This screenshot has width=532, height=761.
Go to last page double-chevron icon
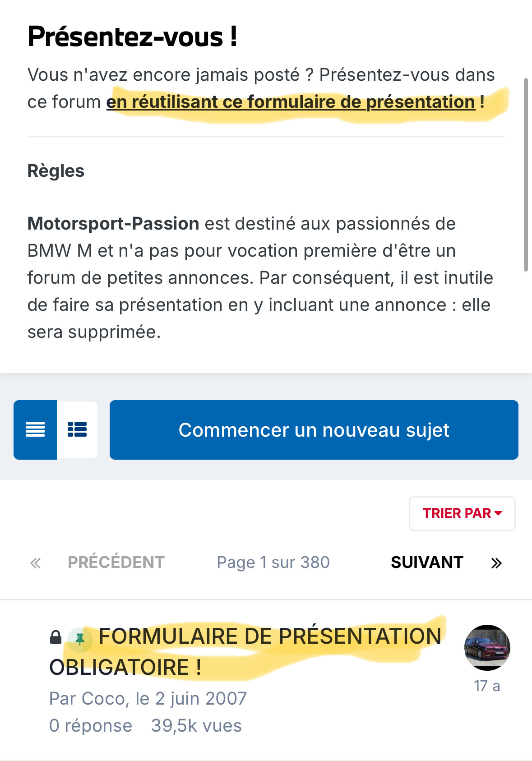tap(496, 563)
